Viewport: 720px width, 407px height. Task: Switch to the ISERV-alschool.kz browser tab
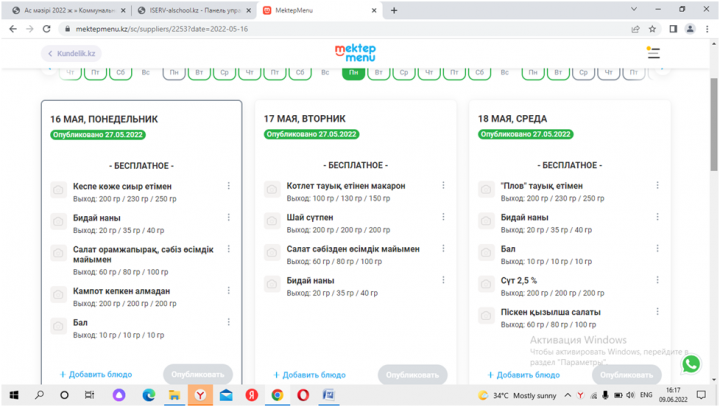[x=194, y=10]
